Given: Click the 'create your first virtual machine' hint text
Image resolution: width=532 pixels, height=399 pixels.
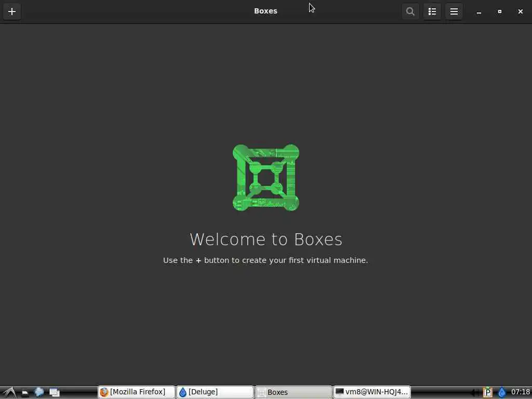Looking at the screenshot, I should point(265,260).
